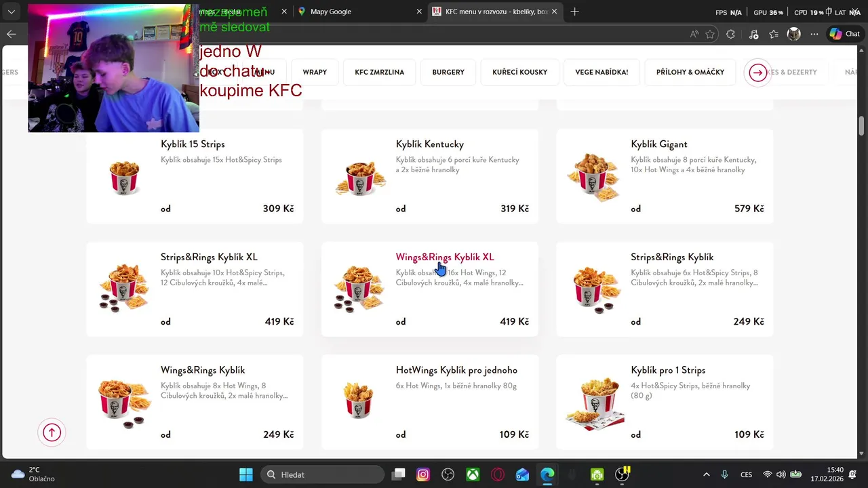Select the WRAPY menu category
The height and width of the screenshot is (488, 868).
[x=315, y=73]
